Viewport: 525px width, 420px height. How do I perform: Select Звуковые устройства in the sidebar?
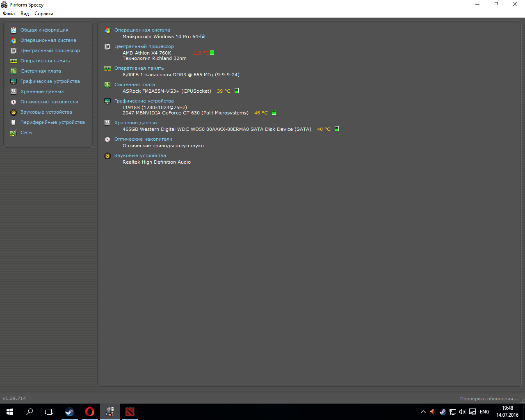46,112
